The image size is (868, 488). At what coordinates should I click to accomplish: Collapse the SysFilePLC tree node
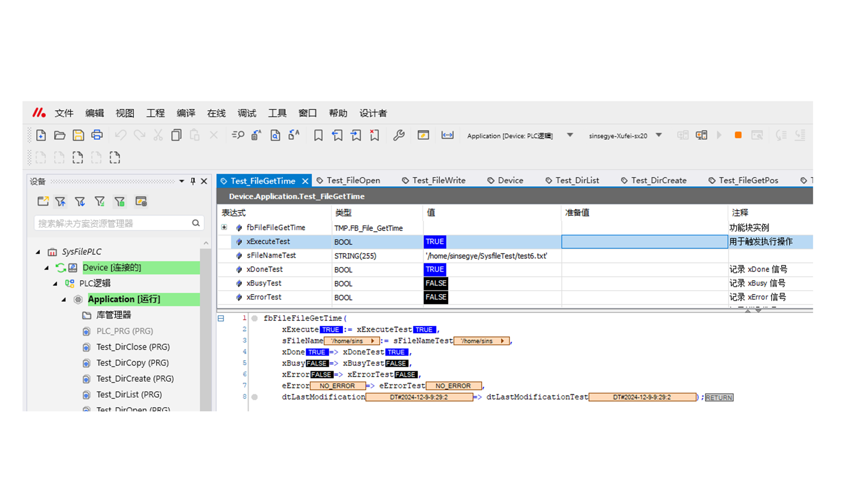pos(38,252)
